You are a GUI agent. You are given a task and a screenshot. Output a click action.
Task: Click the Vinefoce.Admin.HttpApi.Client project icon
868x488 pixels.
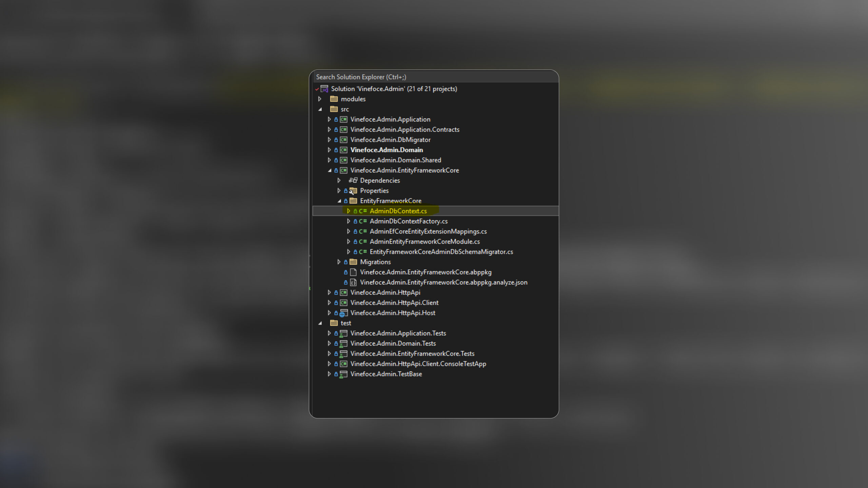[344, 303]
